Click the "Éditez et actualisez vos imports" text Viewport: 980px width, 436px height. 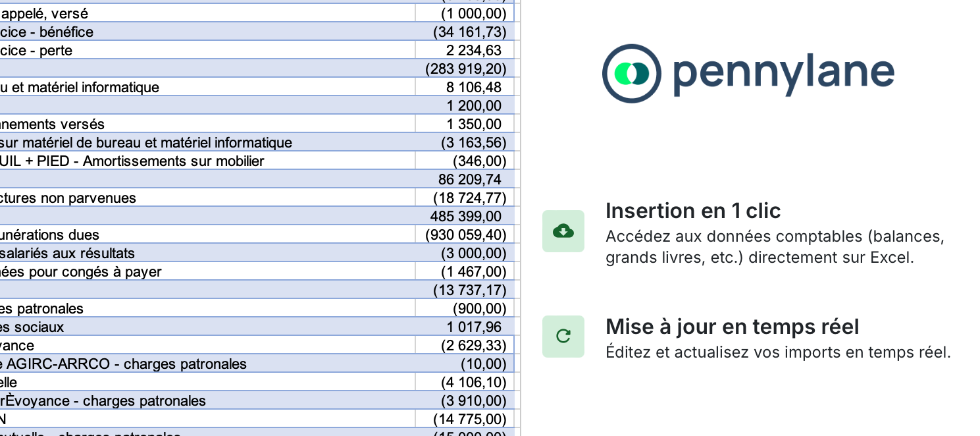(x=777, y=352)
